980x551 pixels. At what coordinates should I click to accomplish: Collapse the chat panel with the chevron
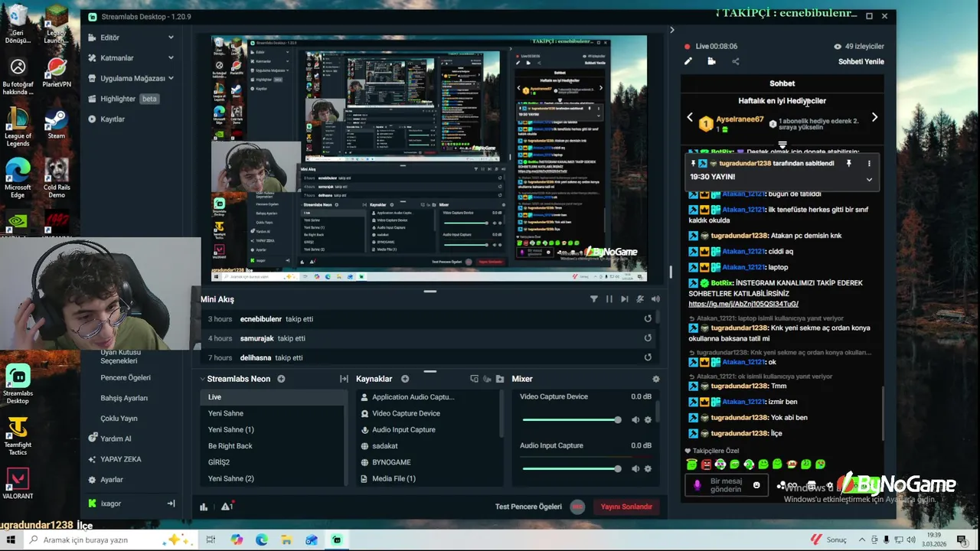(x=671, y=30)
